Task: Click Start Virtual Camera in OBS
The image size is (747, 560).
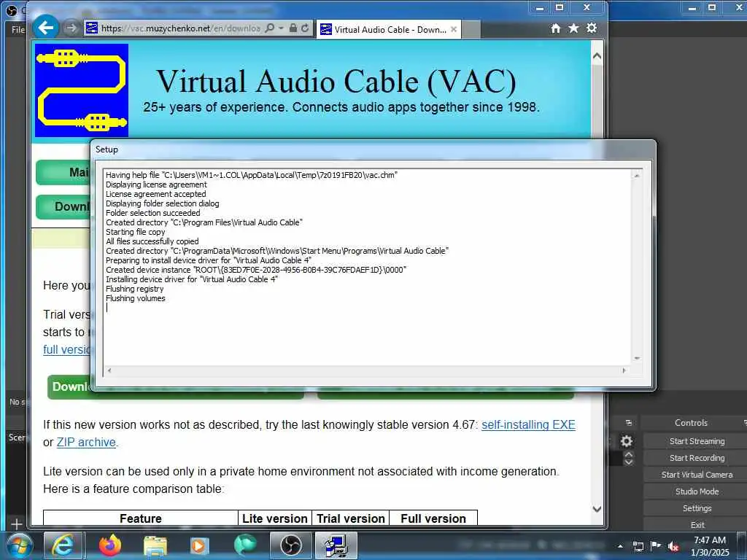Action: point(697,474)
